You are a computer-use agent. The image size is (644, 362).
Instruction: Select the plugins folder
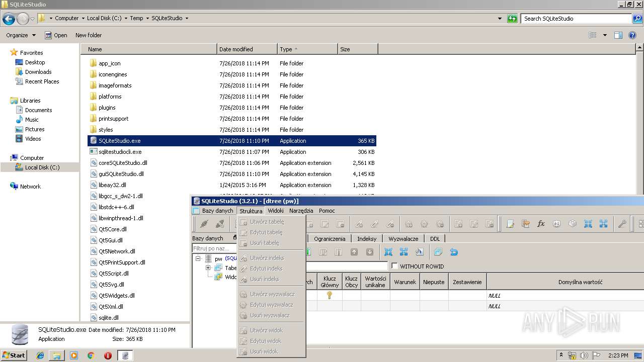(x=107, y=108)
